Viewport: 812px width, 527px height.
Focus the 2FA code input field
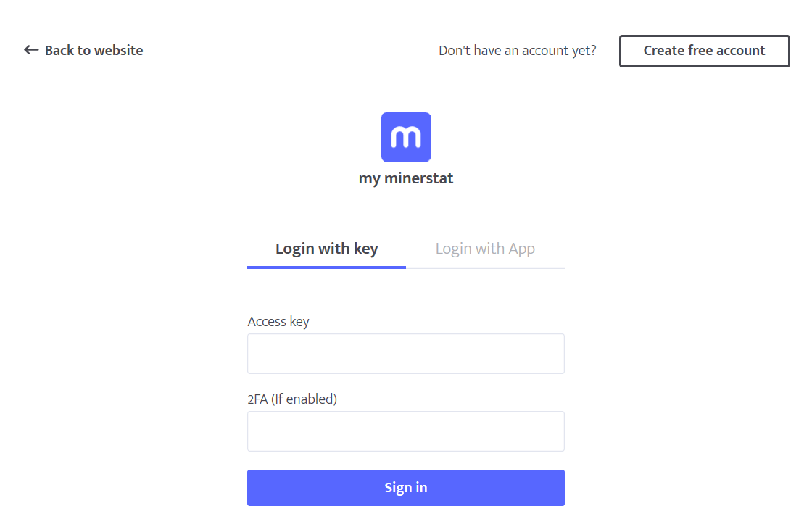(406, 431)
